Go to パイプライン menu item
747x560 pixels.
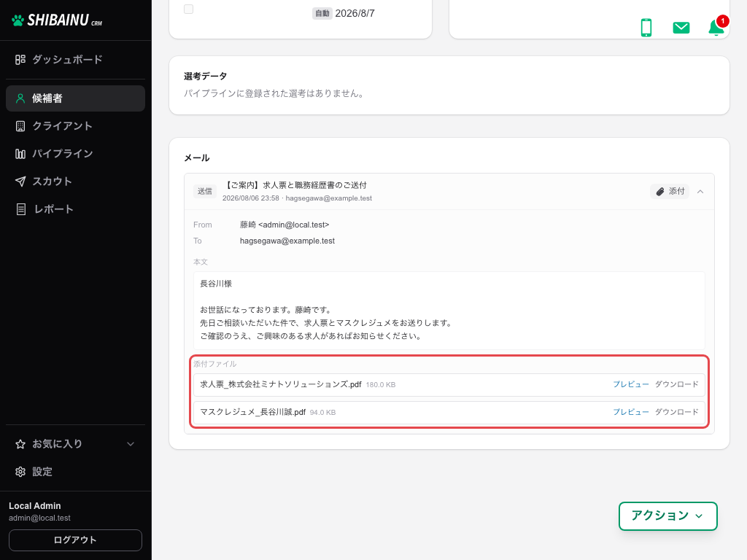pyautogui.click(x=75, y=154)
